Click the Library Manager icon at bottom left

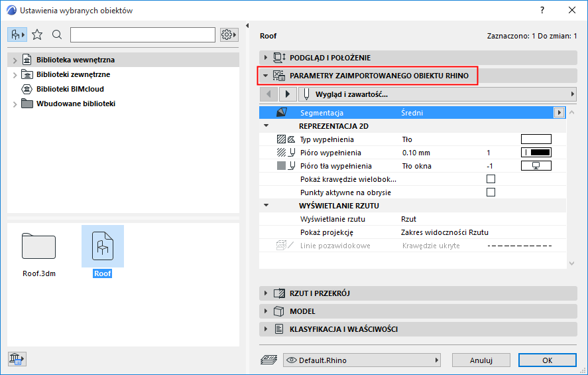click(17, 359)
